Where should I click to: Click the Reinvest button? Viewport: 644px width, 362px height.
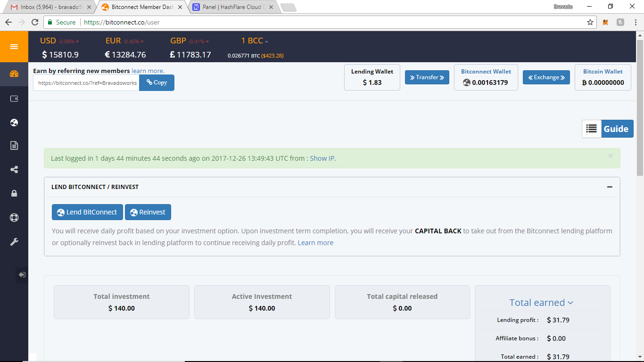click(x=148, y=212)
